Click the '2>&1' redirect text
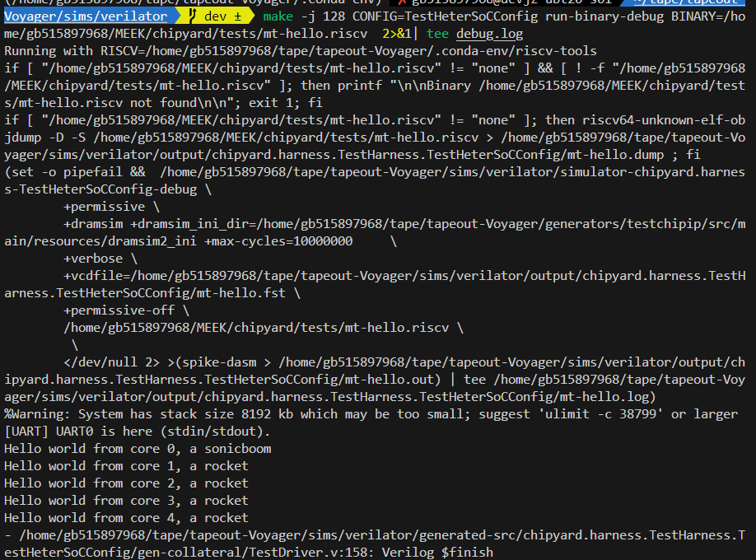756x560 pixels. tap(397, 34)
